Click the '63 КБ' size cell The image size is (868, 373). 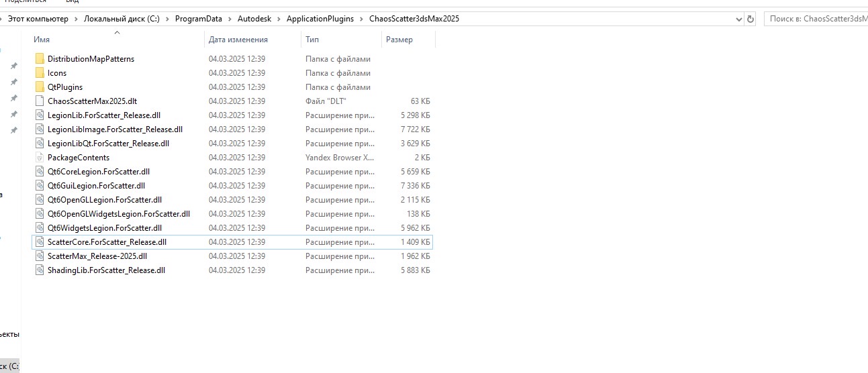(x=420, y=101)
